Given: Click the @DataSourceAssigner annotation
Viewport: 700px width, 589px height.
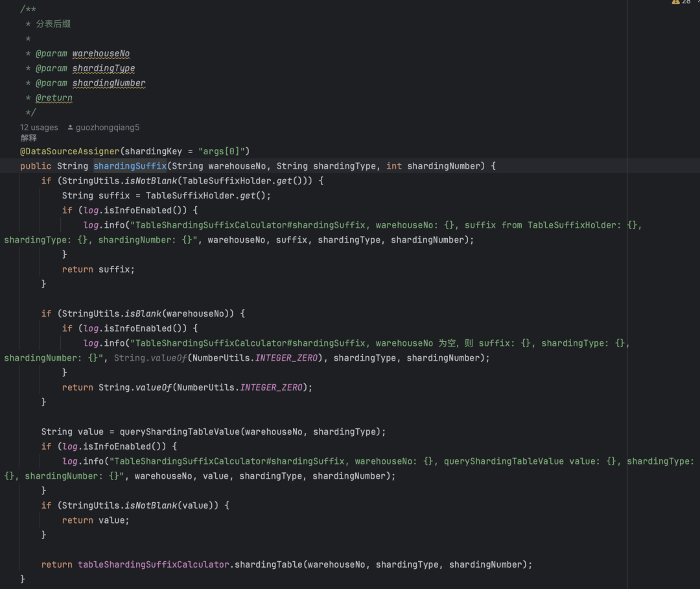Looking at the screenshot, I should 69,152.
